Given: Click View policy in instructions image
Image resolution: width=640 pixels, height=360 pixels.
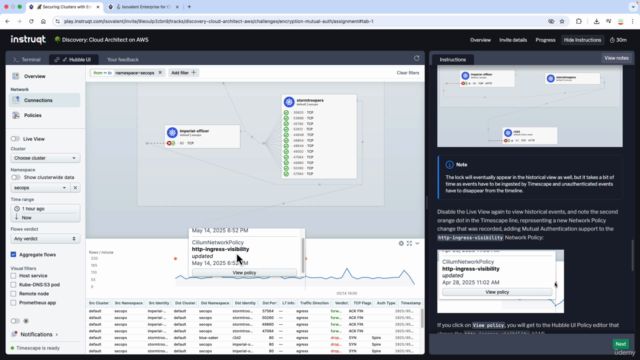Looking at the screenshot, I should tap(497, 292).
